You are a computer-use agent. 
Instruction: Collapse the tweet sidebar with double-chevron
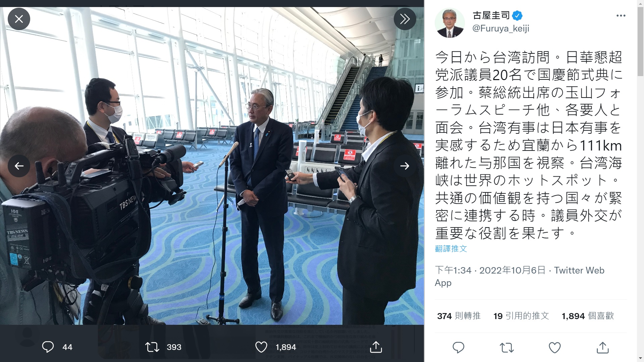click(405, 19)
